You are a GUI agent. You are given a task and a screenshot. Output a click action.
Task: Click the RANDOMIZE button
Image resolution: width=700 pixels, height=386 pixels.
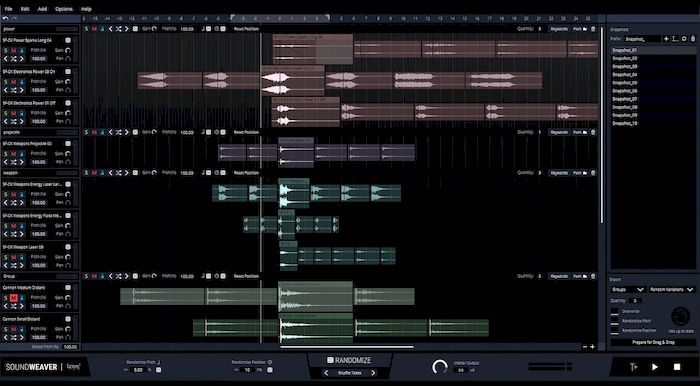click(349, 360)
